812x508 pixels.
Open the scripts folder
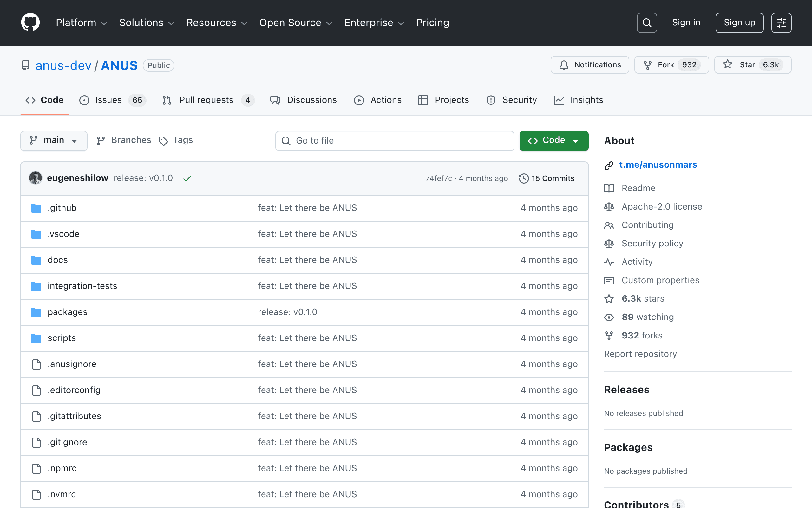click(x=62, y=338)
